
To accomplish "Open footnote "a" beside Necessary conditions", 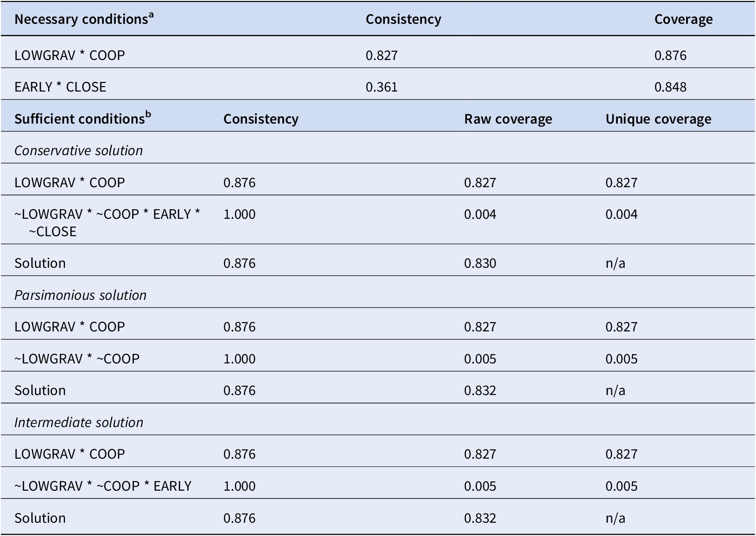I will 151,15.
